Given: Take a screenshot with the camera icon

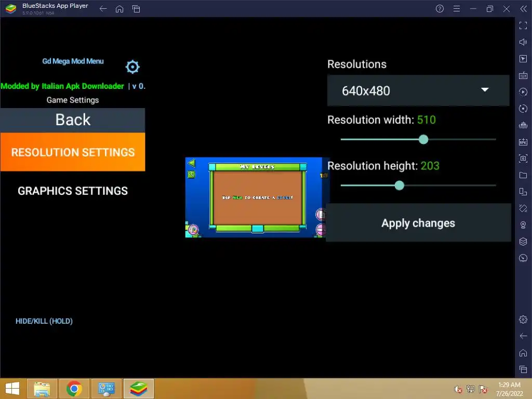Looking at the screenshot, I should [523, 158].
